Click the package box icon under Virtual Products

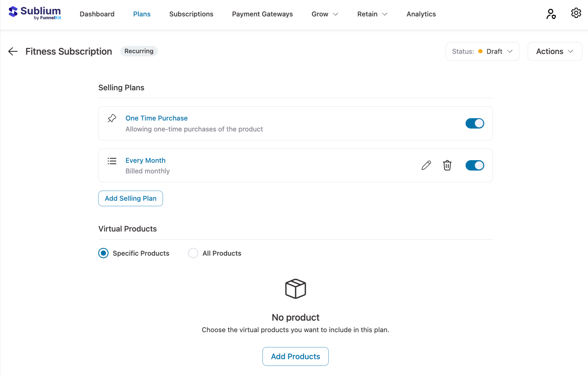pos(295,289)
